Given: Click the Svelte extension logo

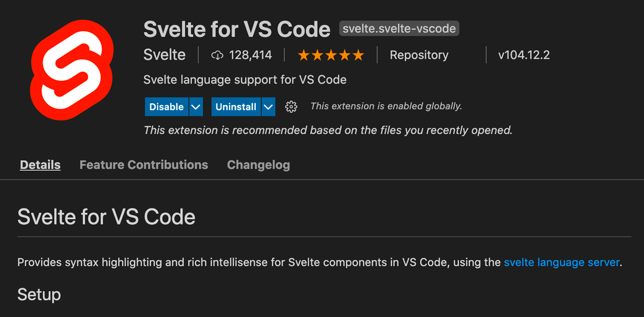Looking at the screenshot, I should [x=72, y=70].
